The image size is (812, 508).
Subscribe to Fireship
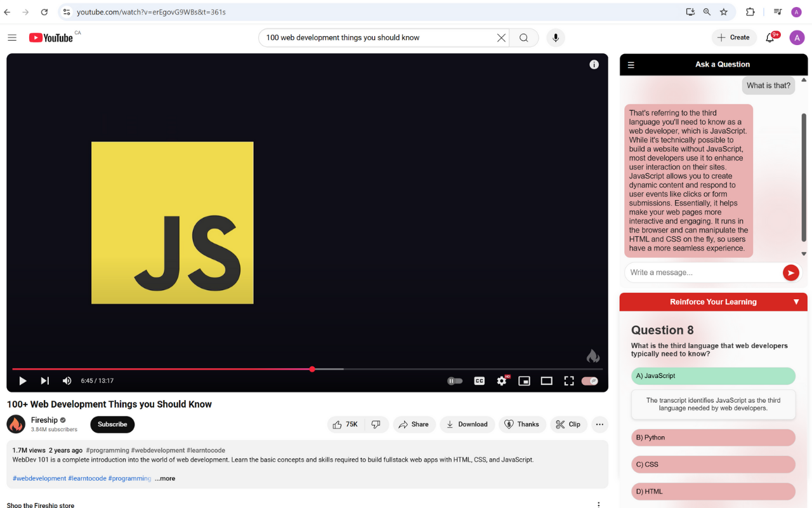tap(112, 424)
